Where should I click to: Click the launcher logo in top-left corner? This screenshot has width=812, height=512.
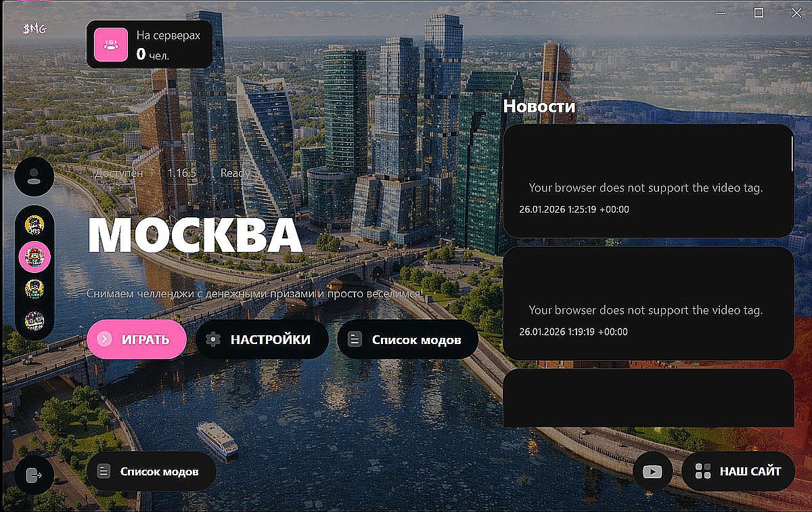[x=34, y=29]
